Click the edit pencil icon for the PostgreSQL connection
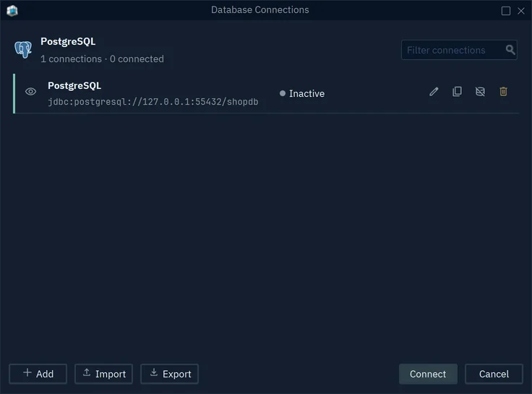 [x=434, y=92]
